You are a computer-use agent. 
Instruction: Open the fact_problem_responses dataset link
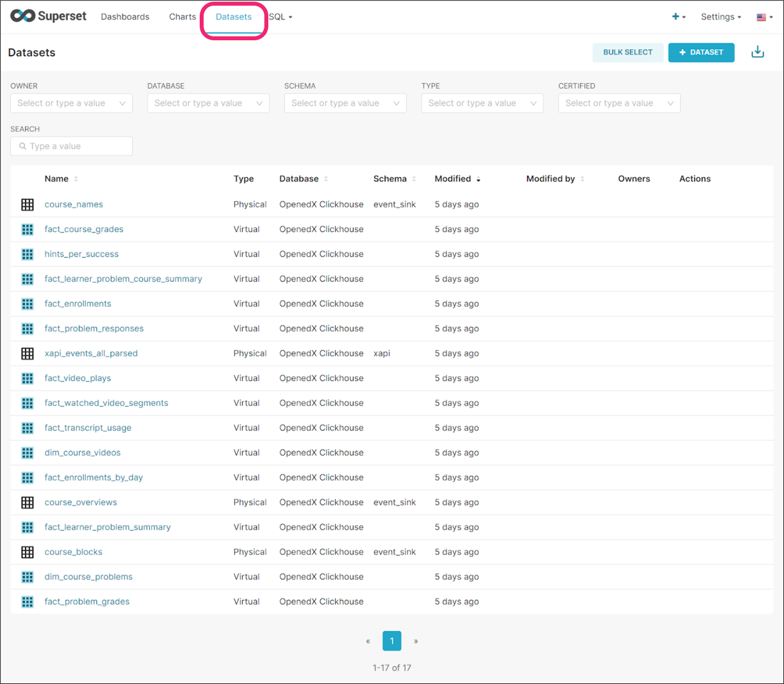tap(94, 329)
